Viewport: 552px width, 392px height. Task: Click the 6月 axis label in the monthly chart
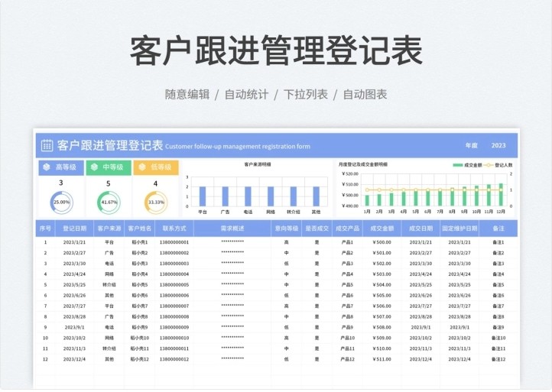[x=427, y=212]
